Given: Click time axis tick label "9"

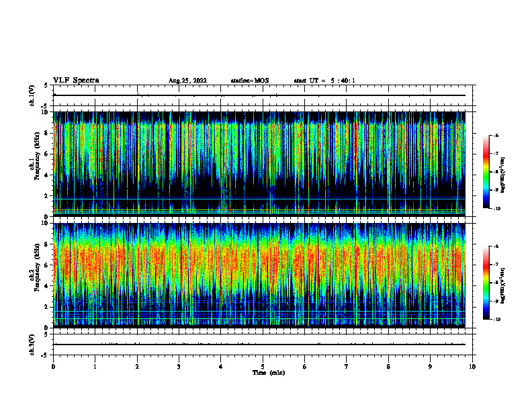Looking at the screenshot, I should click(430, 367).
